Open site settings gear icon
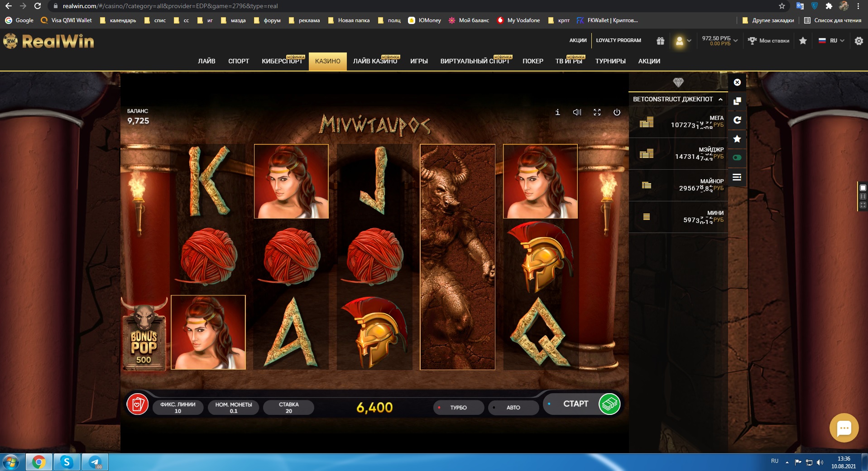The image size is (868, 471). pyautogui.click(x=858, y=41)
